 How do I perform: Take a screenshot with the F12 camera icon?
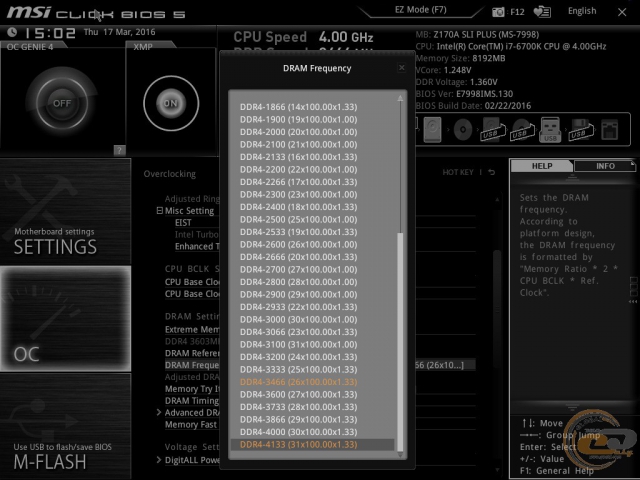click(x=498, y=12)
